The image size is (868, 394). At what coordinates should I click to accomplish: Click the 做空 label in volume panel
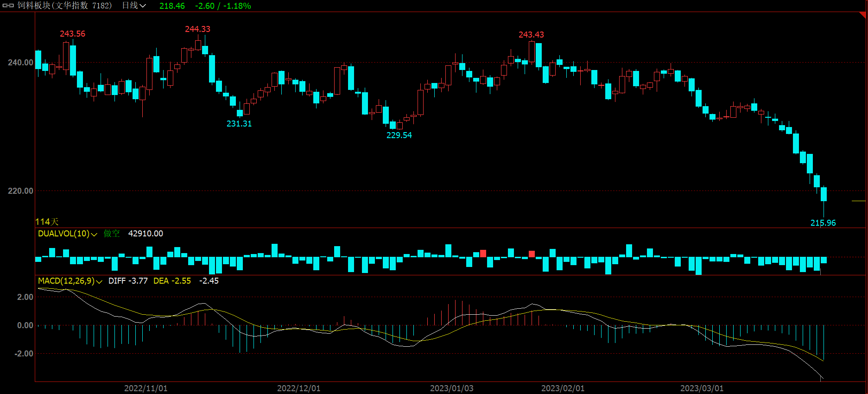[x=112, y=234]
